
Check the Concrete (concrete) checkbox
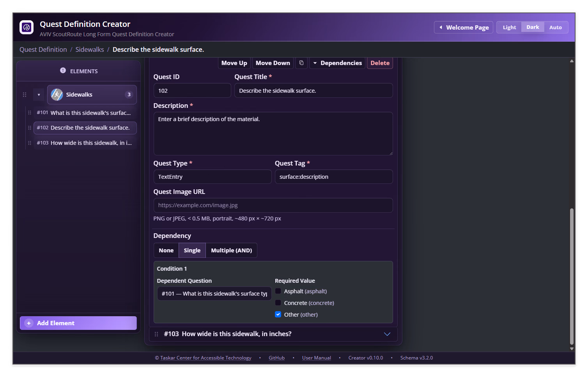point(278,303)
